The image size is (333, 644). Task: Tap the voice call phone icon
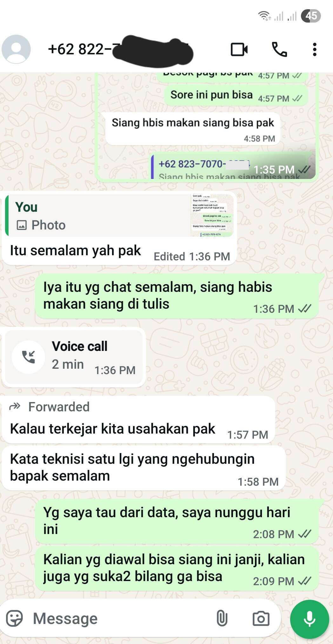279,49
